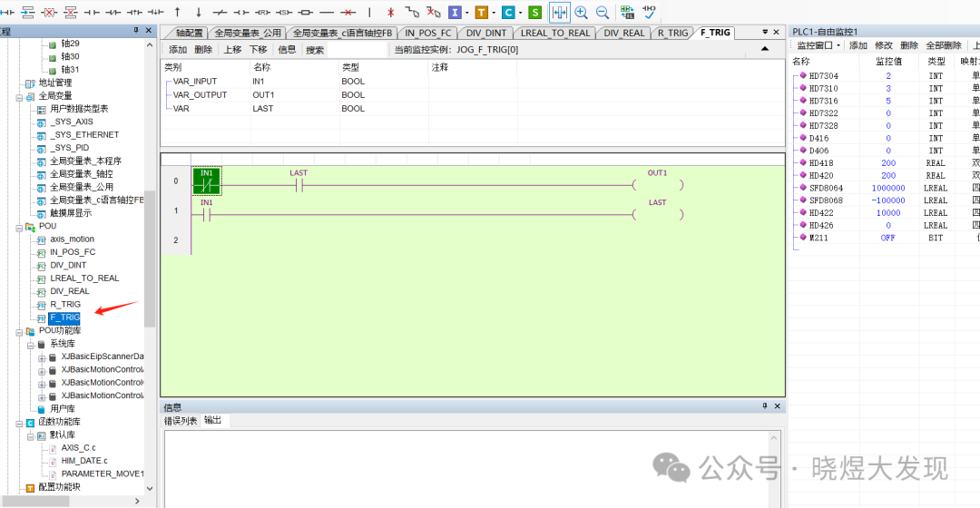Collapse the 系统库 tree node
This screenshot has height=508, width=980.
click(x=30, y=345)
